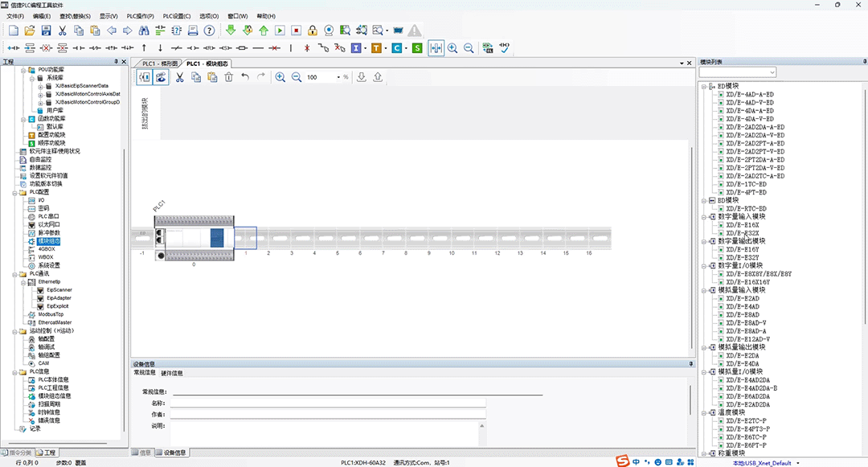Viewport: 868px width, 467px height.
Task: Switch to the 指令分类 bottom tab
Action: 17,453
